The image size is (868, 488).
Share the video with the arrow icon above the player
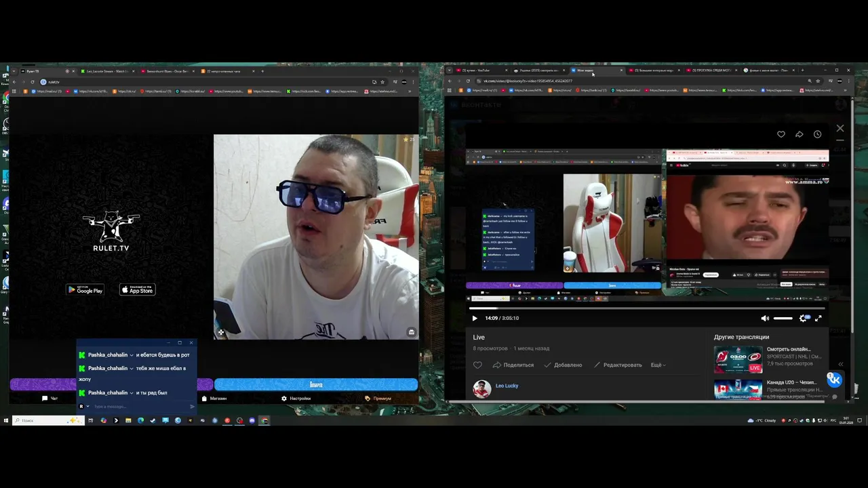click(800, 134)
